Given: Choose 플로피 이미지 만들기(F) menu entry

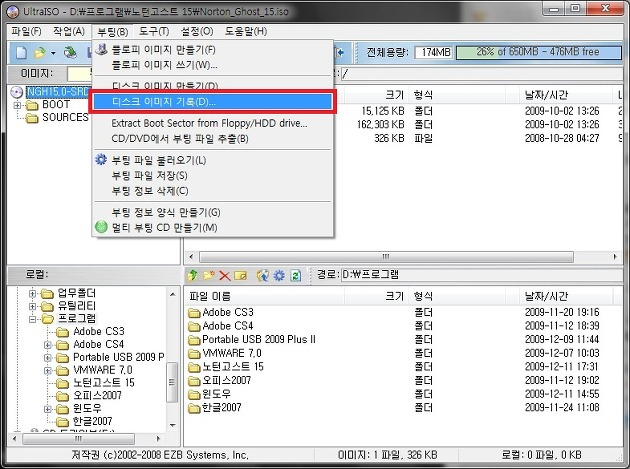Looking at the screenshot, I should coord(213,49).
